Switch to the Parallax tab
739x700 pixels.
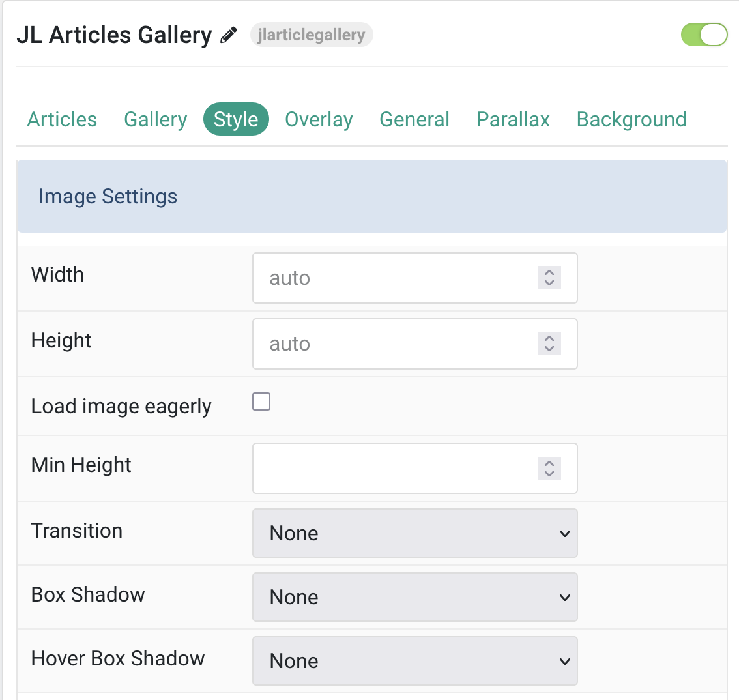[x=513, y=119]
